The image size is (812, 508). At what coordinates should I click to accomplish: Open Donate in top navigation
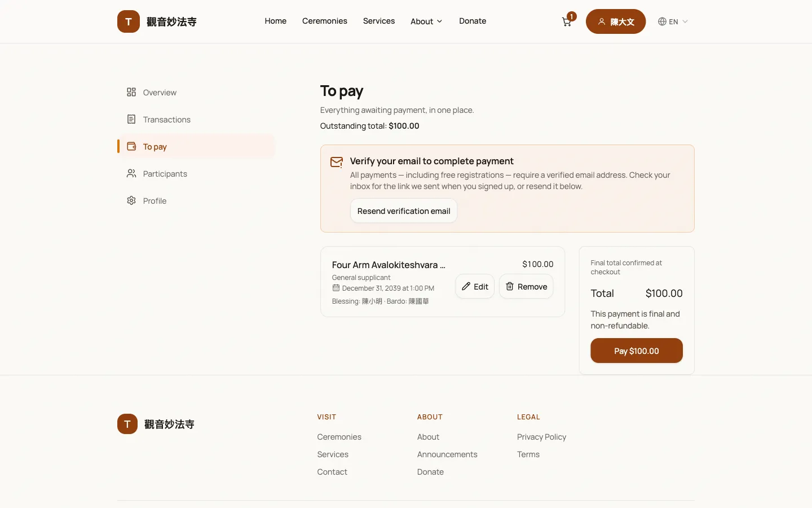pyautogui.click(x=473, y=21)
